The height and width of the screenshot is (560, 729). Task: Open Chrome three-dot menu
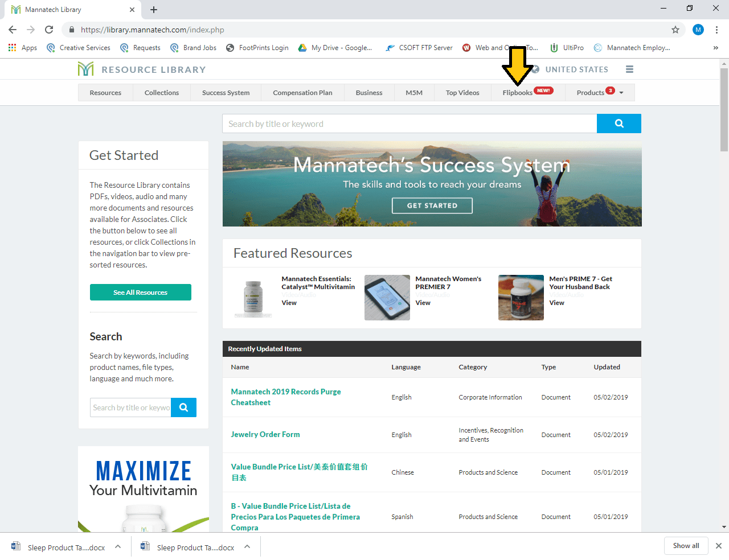pyautogui.click(x=716, y=30)
